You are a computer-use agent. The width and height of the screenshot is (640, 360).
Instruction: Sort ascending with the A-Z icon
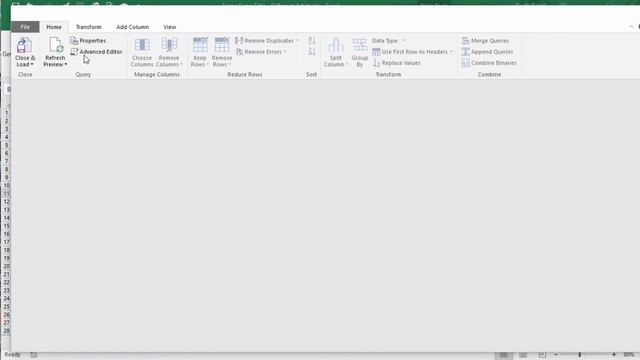tap(312, 40)
